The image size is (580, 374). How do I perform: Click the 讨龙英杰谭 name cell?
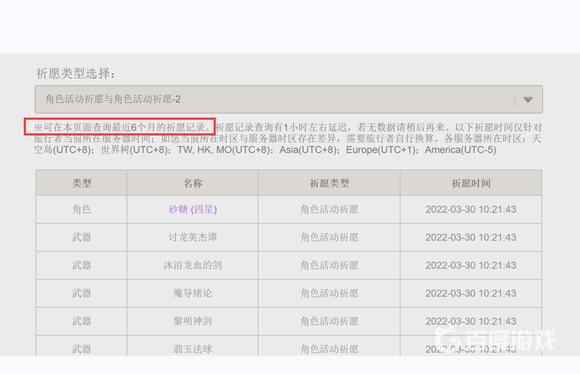click(x=193, y=237)
